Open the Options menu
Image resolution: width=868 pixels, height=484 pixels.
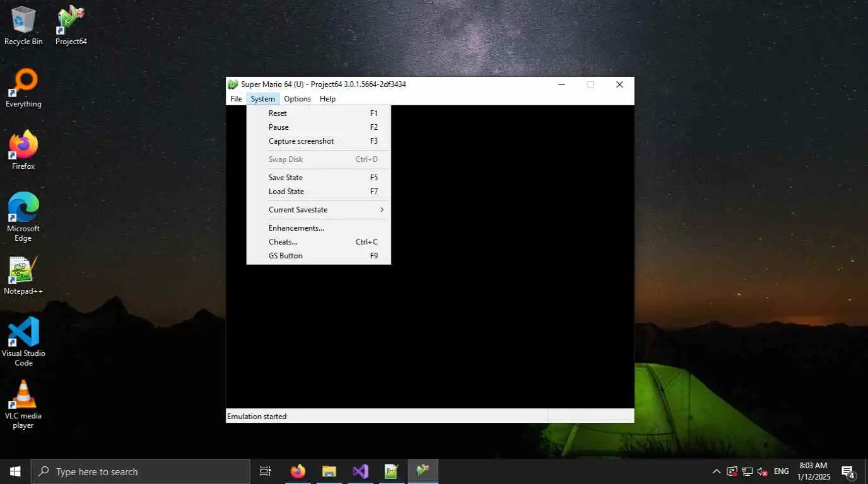297,99
